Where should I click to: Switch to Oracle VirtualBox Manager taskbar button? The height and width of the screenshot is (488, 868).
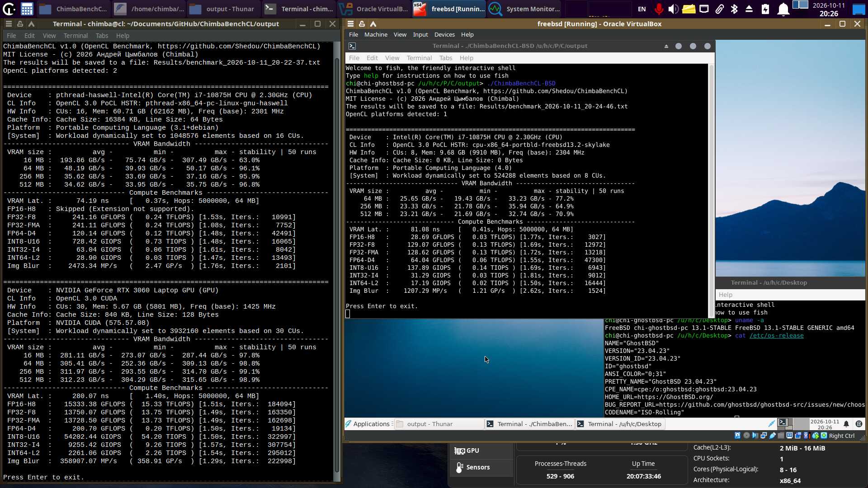[374, 9]
